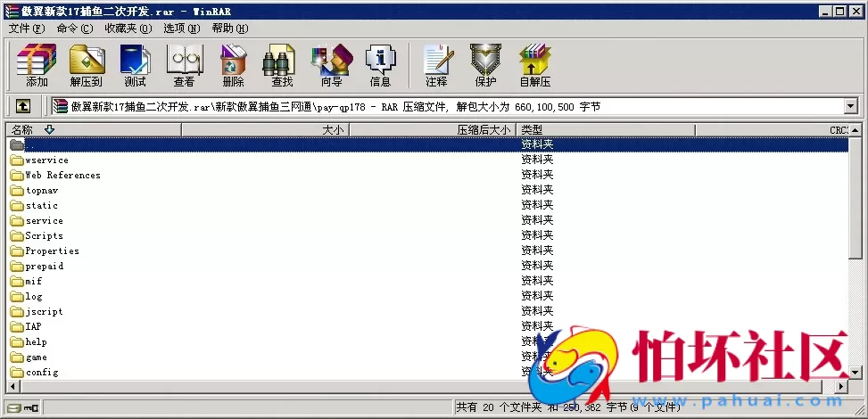Select the wservice folder

pos(46,160)
